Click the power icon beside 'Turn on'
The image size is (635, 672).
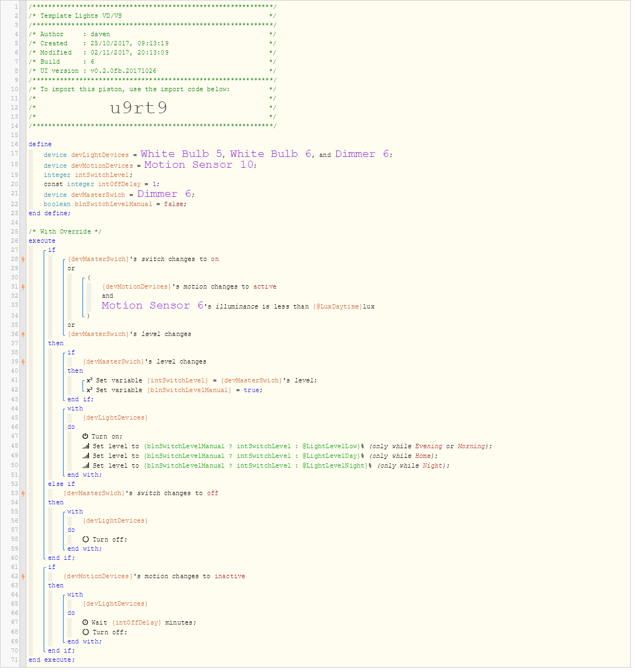coord(85,436)
